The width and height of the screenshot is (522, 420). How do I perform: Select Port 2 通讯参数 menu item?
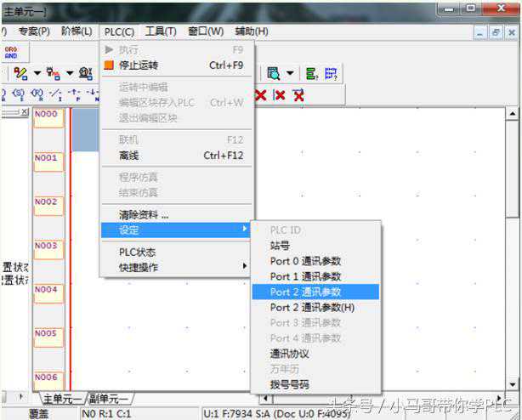(x=305, y=292)
